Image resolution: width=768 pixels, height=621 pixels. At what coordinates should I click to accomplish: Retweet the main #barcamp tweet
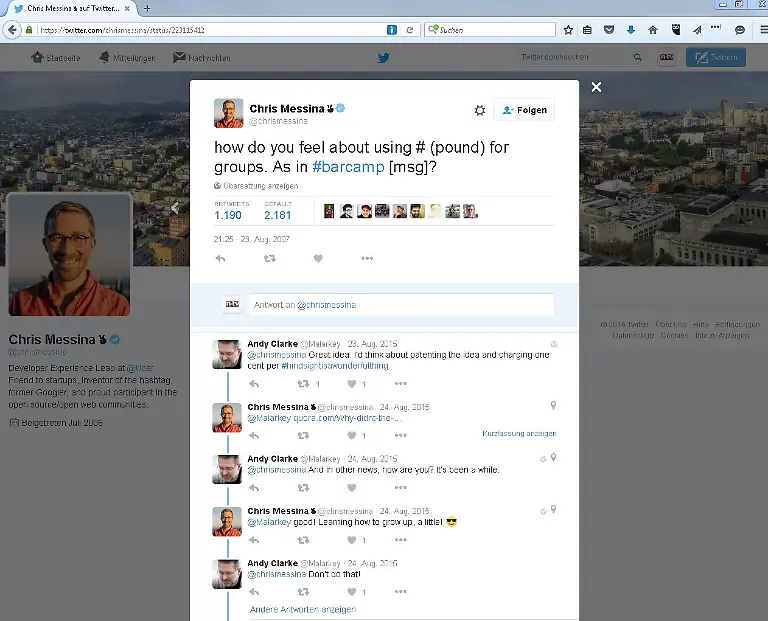pyautogui.click(x=269, y=259)
